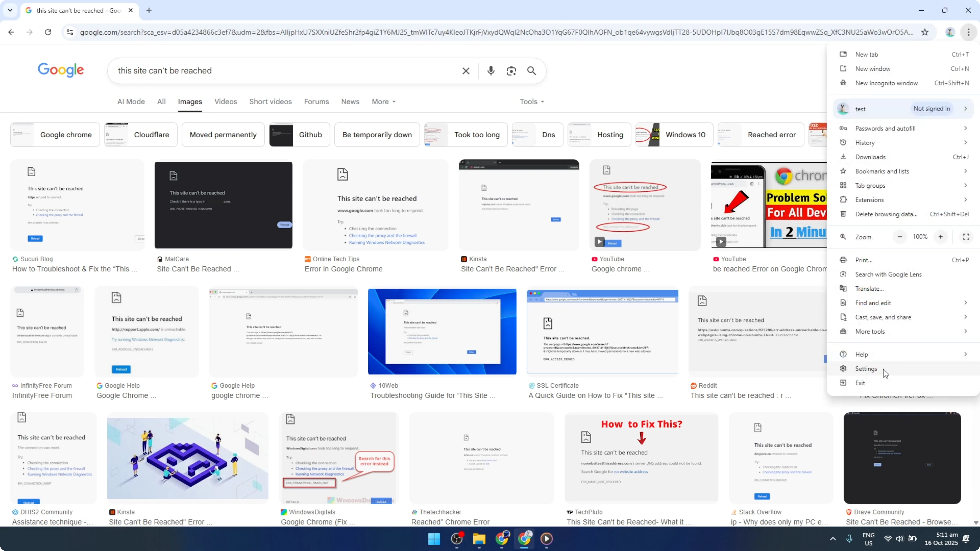Clear the Google search box text

pos(466,71)
